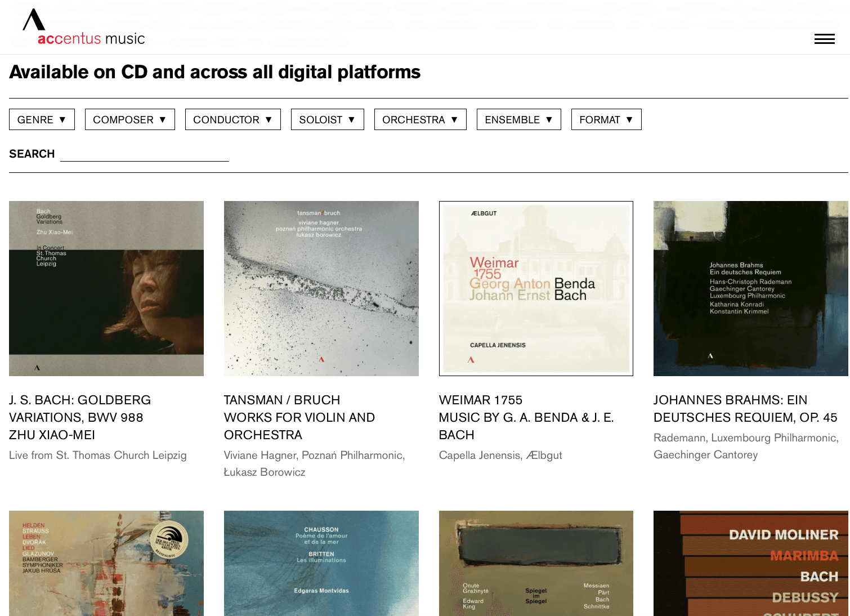Open the CONDUCTOR filter dropdown
Viewport: 850px width, 616px height.
(233, 119)
